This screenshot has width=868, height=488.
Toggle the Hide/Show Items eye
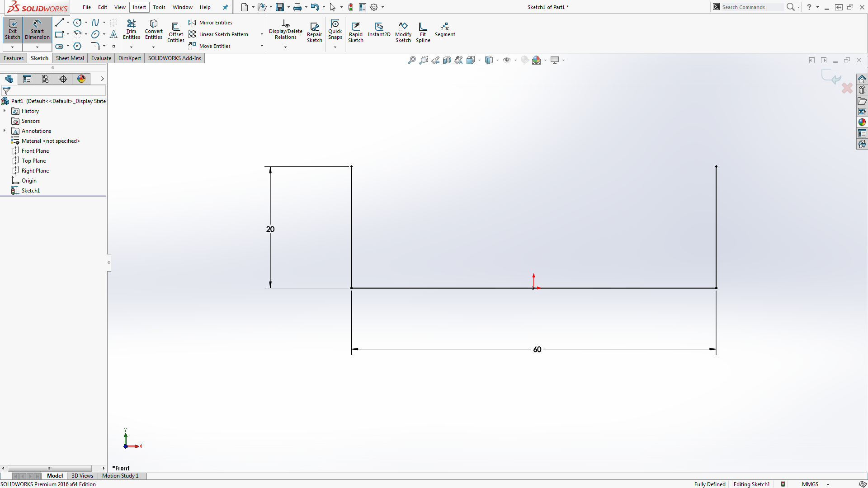507,60
